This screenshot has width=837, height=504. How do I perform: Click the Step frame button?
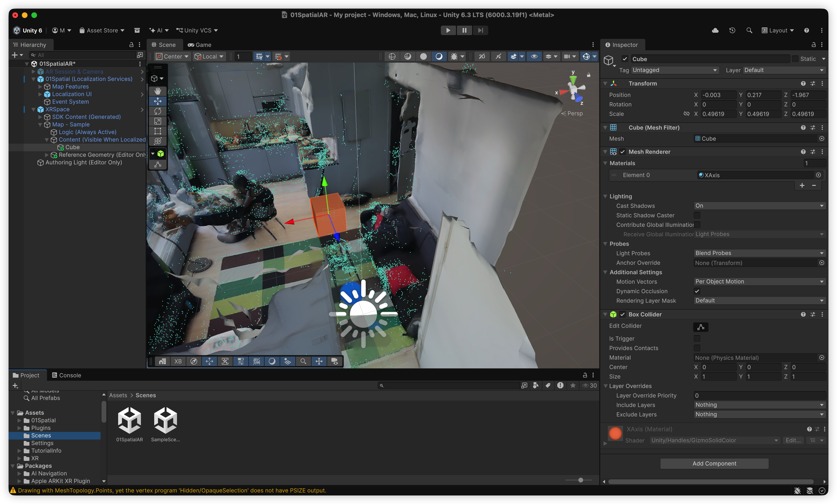tap(480, 30)
